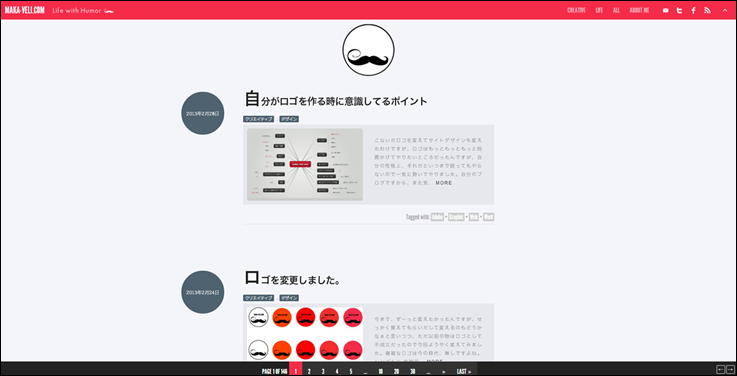Click the small mustache icon beside tagline
The image size is (737, 376).
click(x=109, y=11)
